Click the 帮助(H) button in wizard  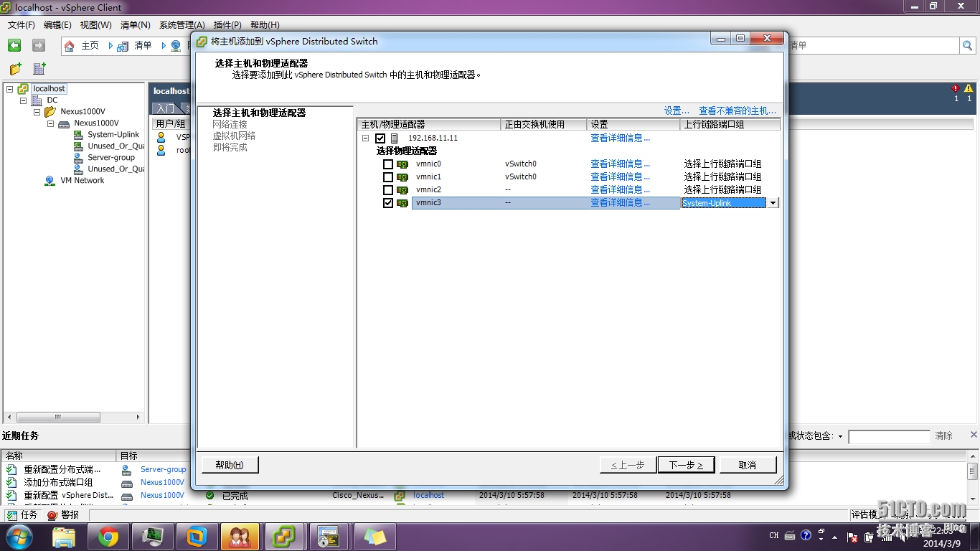[230, 465]
